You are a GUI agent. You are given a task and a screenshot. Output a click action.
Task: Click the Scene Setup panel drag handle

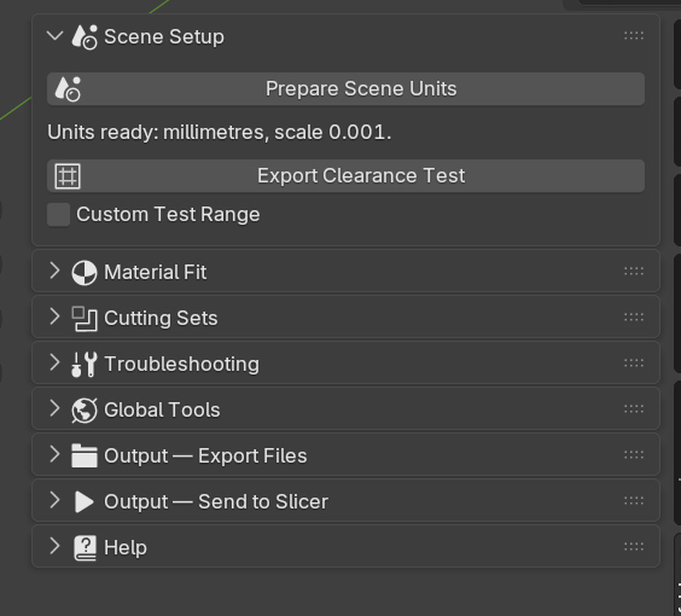[634, 36]
